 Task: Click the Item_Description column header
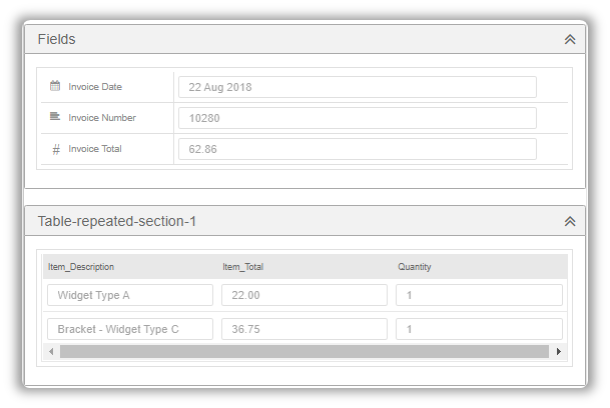click(81, 267)
